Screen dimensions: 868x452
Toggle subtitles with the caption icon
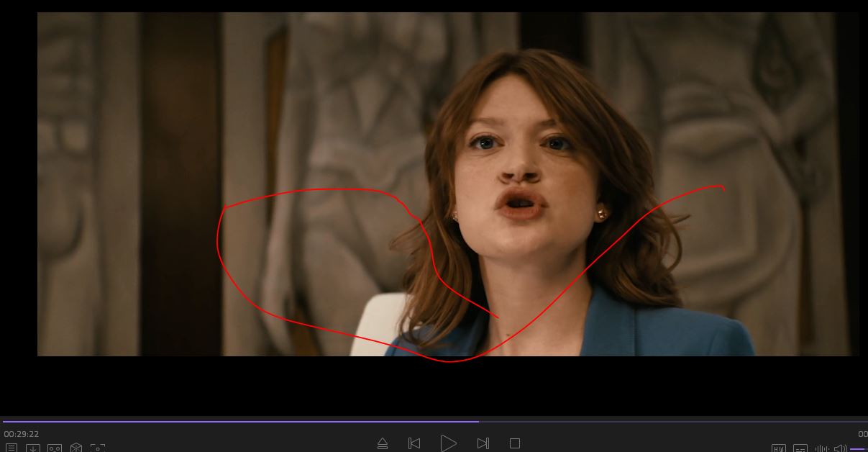800,448
